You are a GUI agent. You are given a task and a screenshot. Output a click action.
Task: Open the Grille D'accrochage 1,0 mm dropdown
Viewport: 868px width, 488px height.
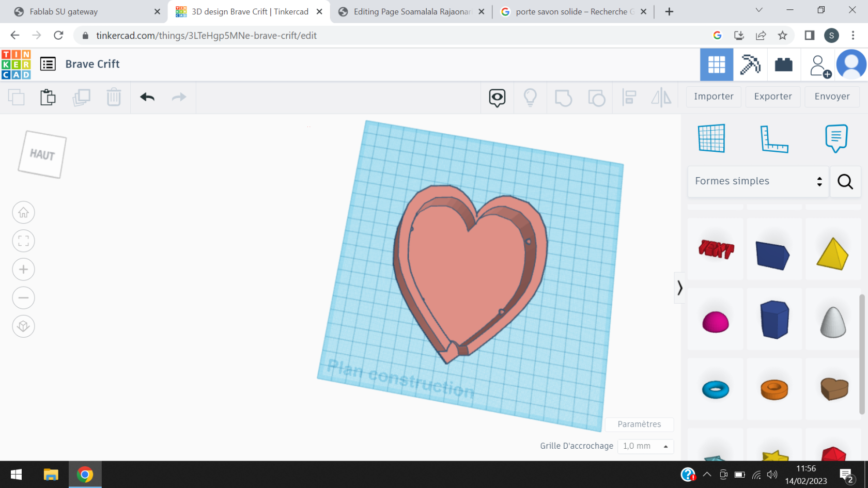[x=645, y=446]
